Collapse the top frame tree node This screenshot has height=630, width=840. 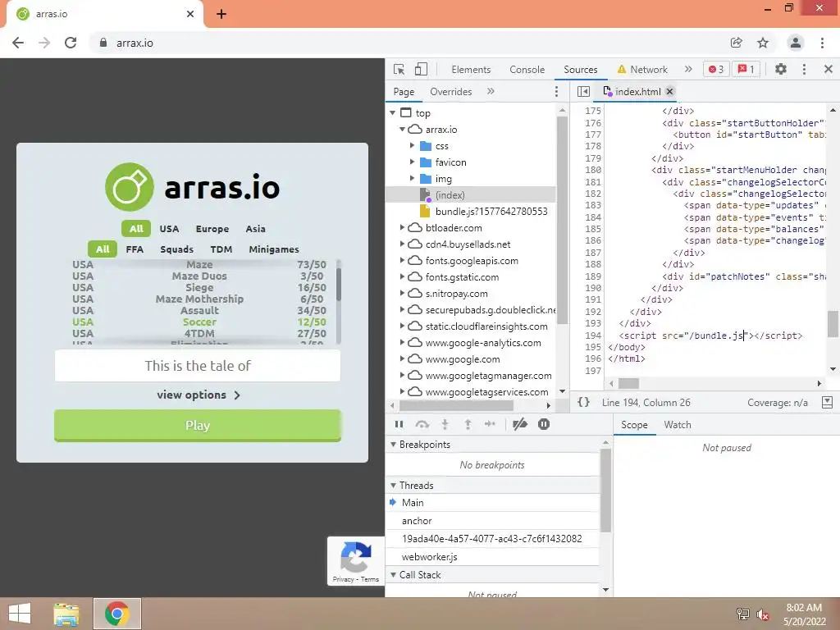point(393,112)
